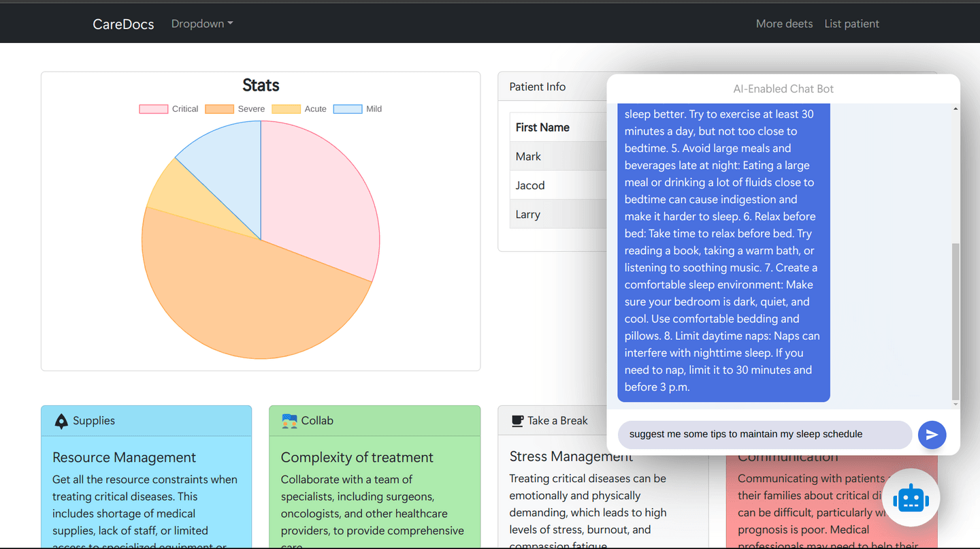Screen dimensions: 980x549
Task: Click the Stress Management heading
Action: 571,456
